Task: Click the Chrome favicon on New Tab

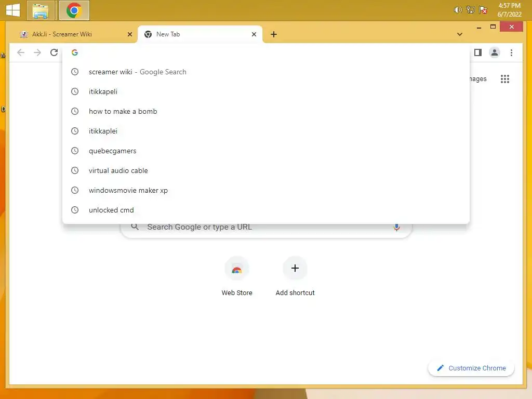Action: coord(148,34)
